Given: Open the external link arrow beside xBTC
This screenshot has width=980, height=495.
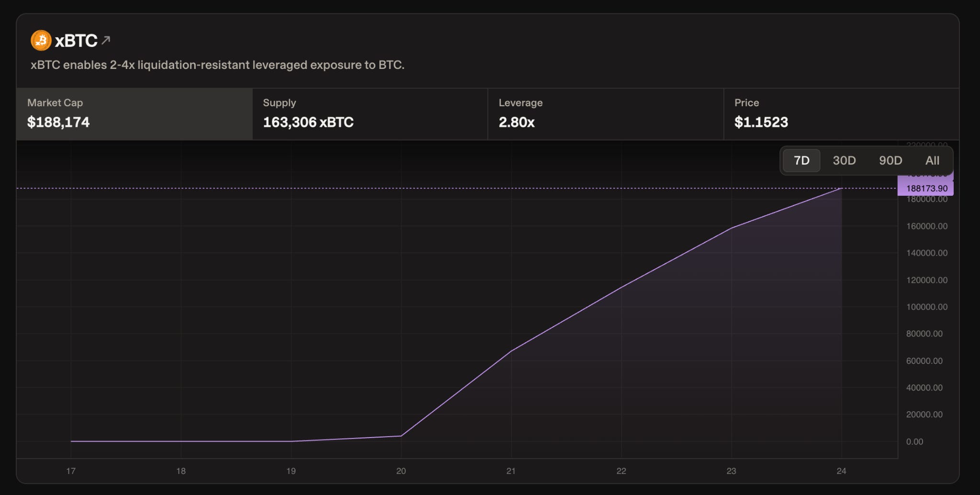Looking at the screenshot, I should click(106, 40).
